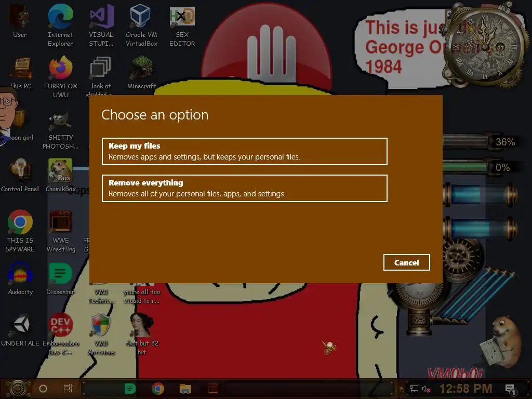Launch the Audacity icon

[x=20, y=279]
